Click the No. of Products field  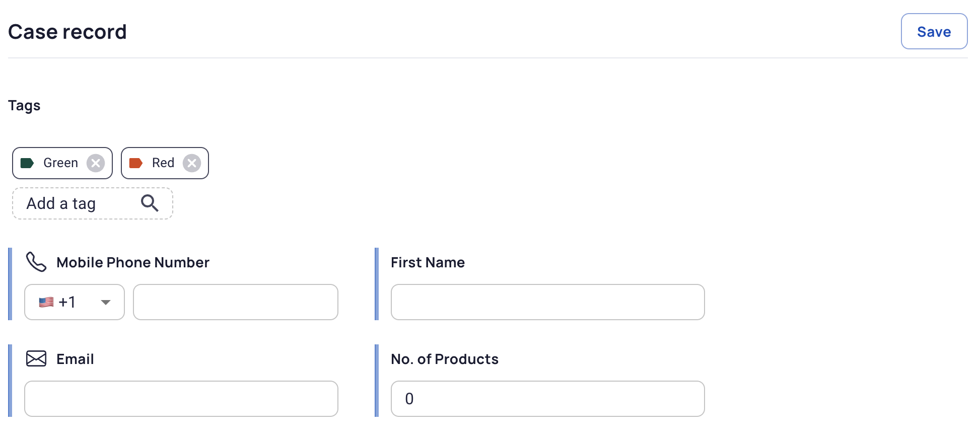click(x=548, y=399)
